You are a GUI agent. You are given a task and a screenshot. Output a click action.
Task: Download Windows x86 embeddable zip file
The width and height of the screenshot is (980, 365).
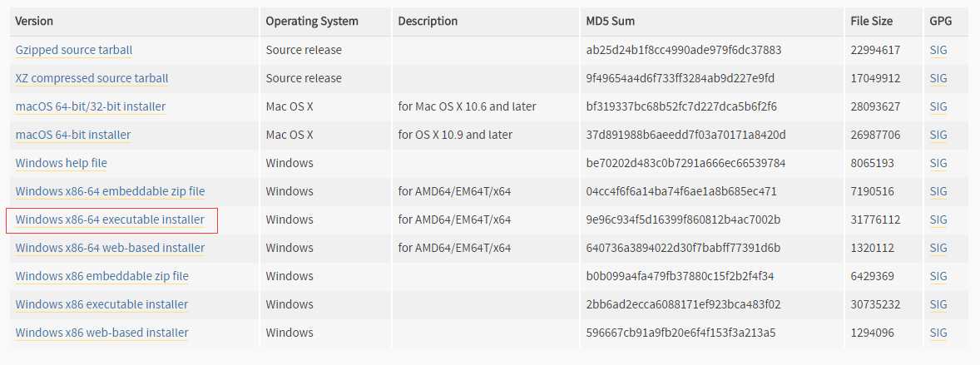pyautogui.click(x=101, y=276)
